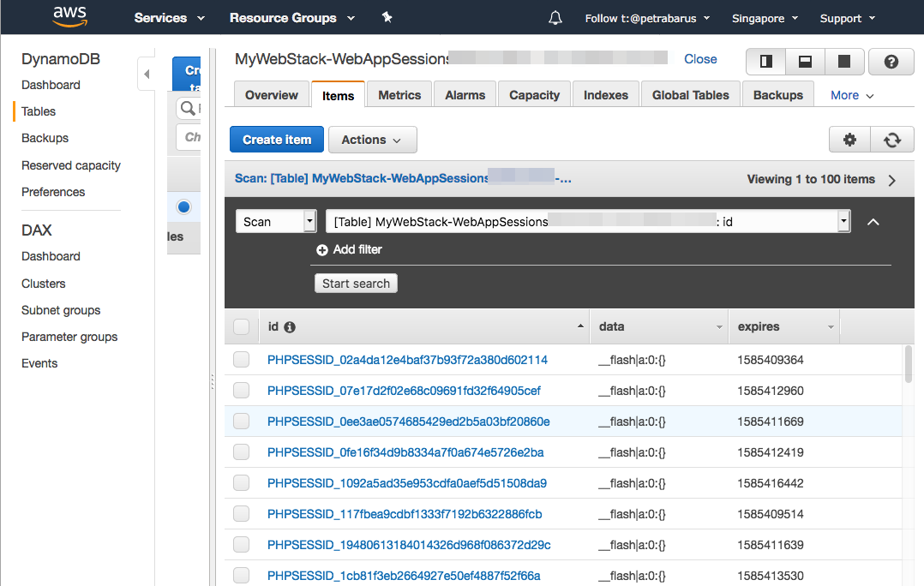The width and height of the screenshot is (924, 586).
Task: Switch to bottom split layout icon
Action: pyautogui.click(x=805, y=61)
